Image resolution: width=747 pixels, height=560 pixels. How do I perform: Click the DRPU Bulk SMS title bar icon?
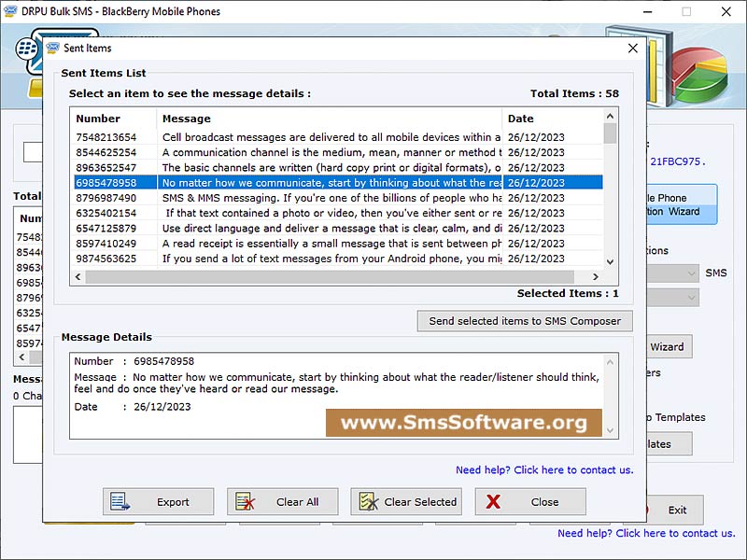tap(8, 11)
